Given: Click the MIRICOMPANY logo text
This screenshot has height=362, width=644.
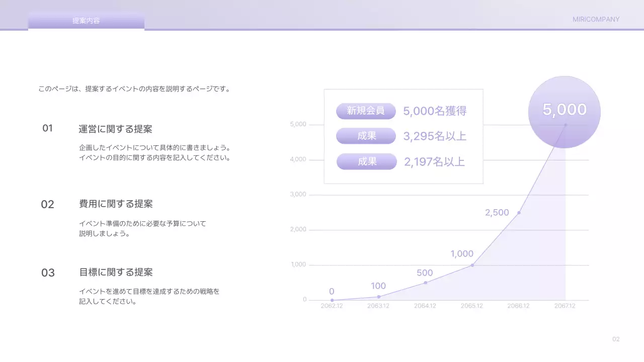Looking at the screenshot, I should 596,19.
